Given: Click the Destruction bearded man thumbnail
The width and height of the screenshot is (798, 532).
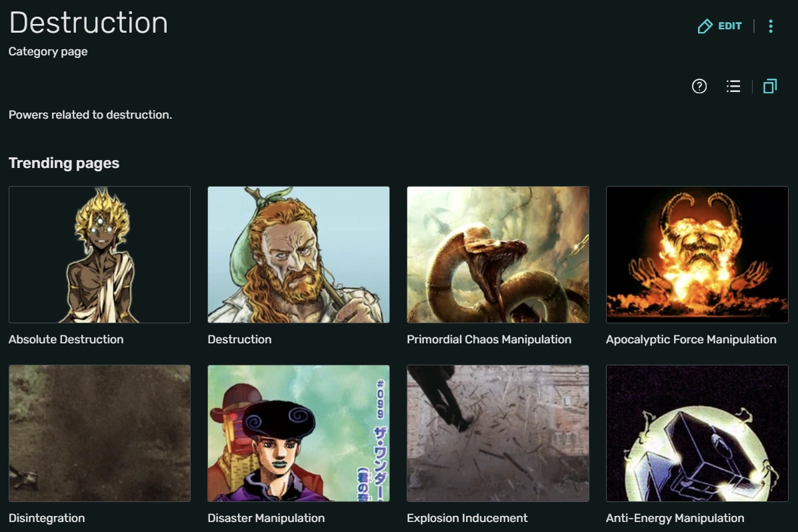Looking at the screenshot, I should tap(298, 254).
